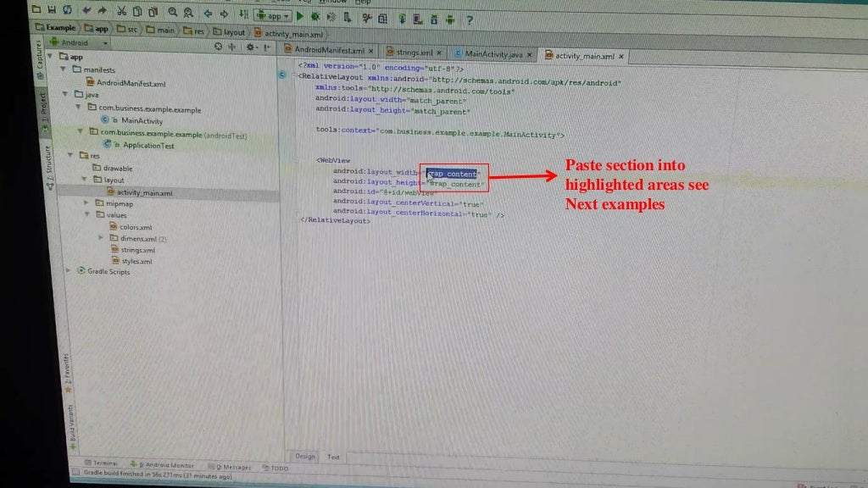Click the Cut scissors icon
Viewport: 868px width, 488px height.
(121, 11)
